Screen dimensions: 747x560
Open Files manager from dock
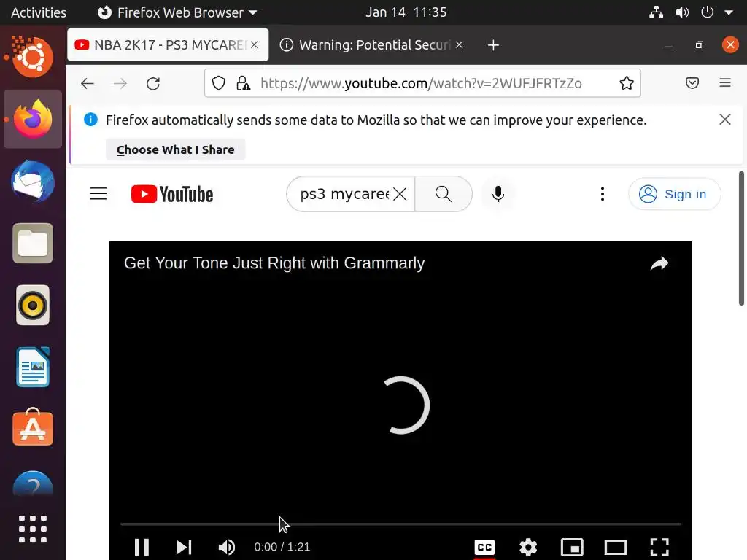coord(32,243)
